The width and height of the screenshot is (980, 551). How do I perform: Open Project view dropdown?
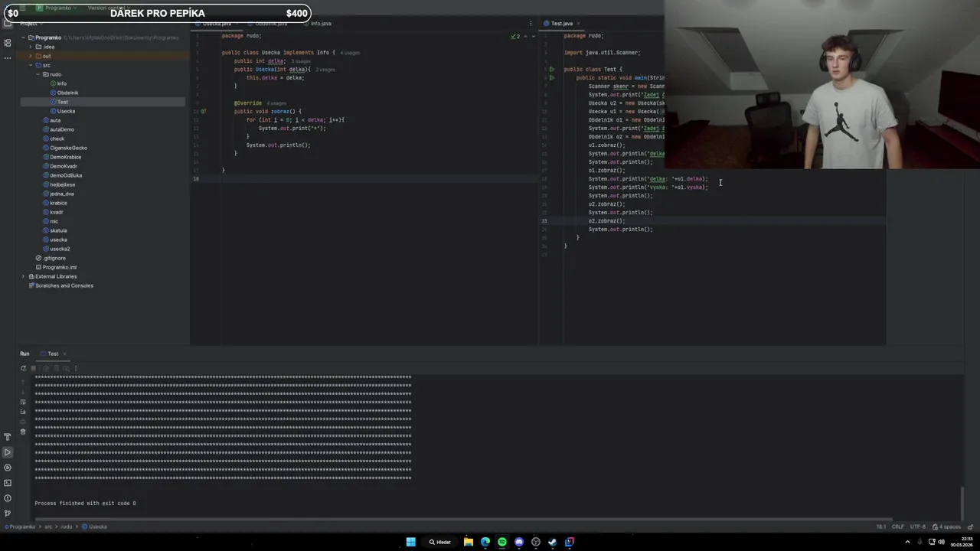click(30, 24)
